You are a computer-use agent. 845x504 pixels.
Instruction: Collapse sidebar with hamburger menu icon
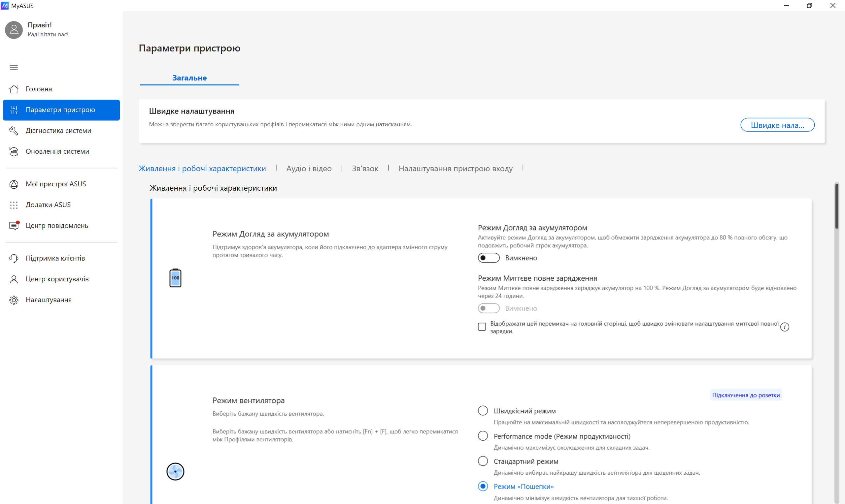[x=14, y=67]
